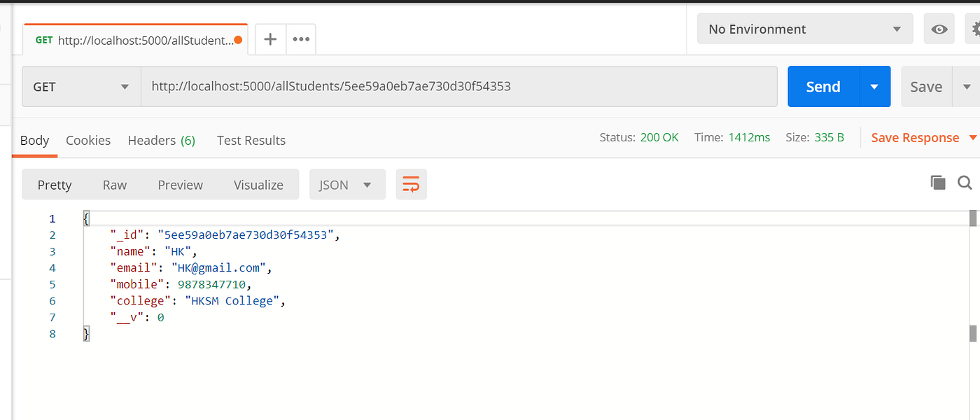Open the JSON format dropdown
The height and width of the screenshot is (420, 980).
tap(346, 184)
